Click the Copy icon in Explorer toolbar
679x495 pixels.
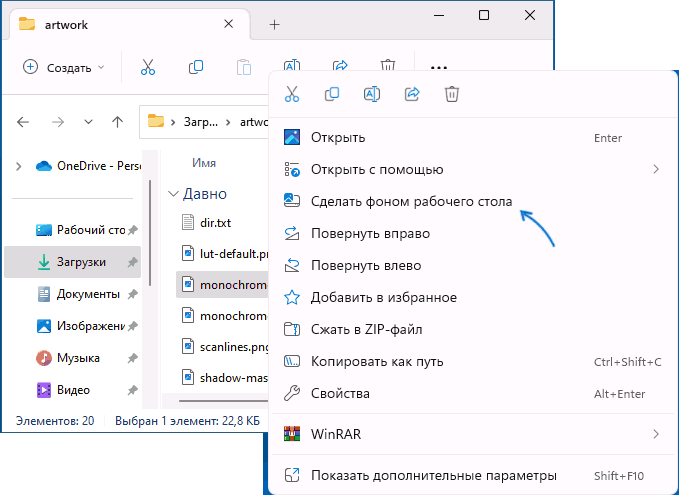point(196,67)
